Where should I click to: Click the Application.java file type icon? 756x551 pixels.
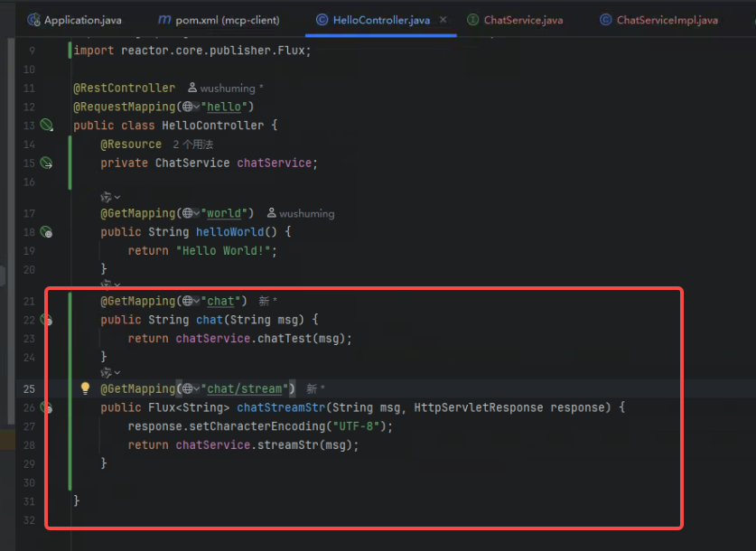point(33,20)
